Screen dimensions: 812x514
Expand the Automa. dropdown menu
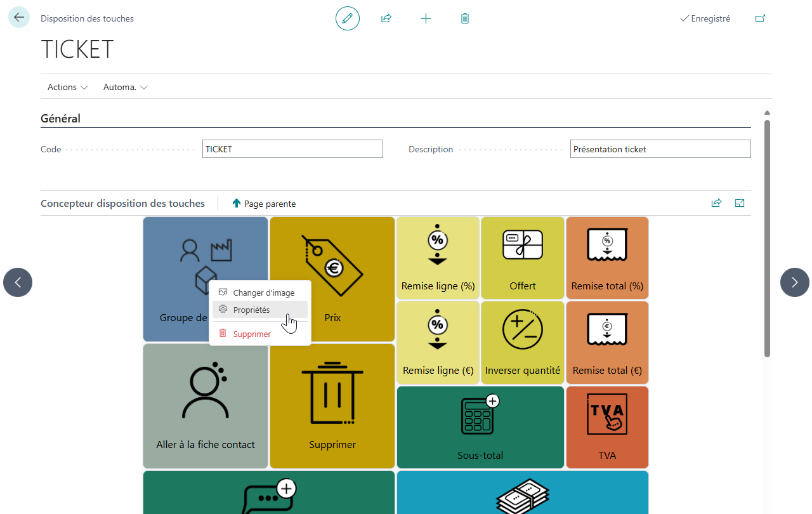[x=126, y=87]
